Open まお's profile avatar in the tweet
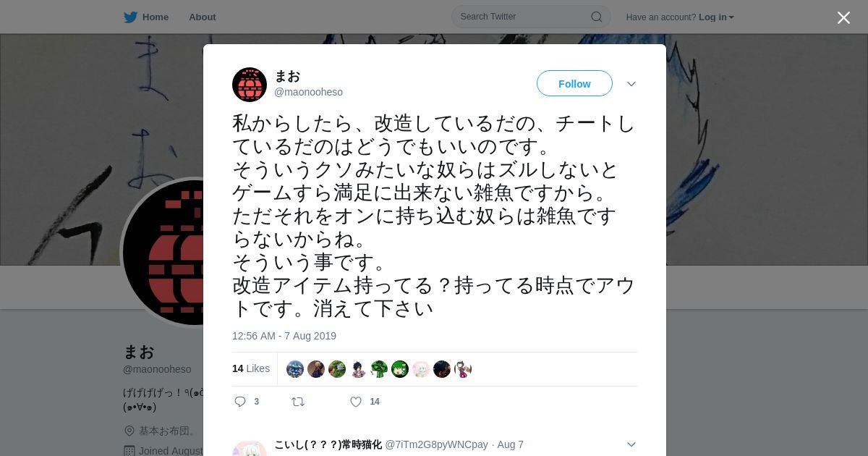The image size is (868, 456). pos(250,85)
